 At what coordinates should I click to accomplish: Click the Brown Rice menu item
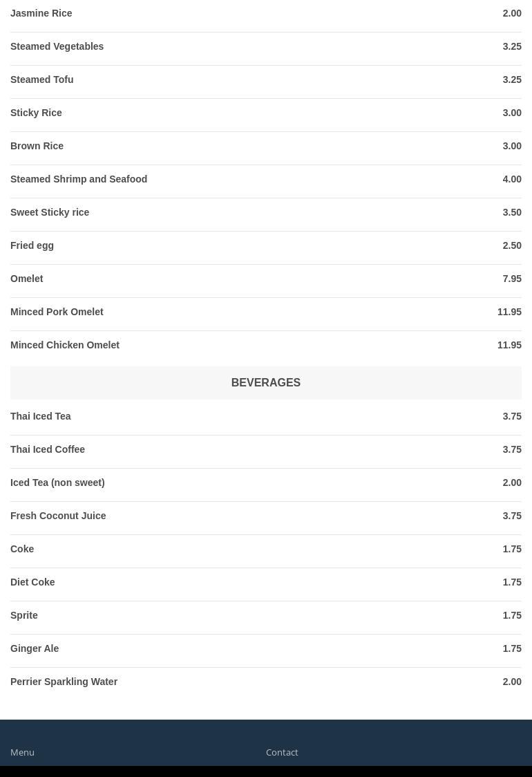(x=37, y=146)
